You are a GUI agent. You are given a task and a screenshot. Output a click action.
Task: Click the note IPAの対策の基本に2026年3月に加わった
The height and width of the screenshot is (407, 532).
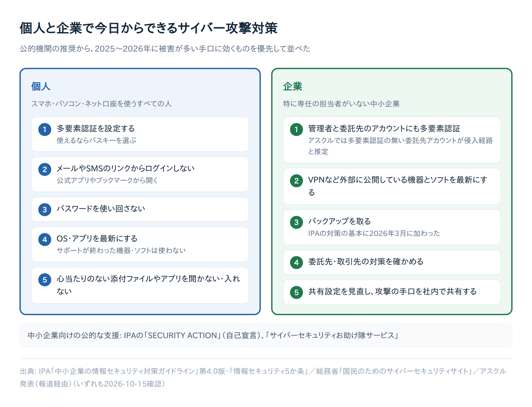click(374, 233)
